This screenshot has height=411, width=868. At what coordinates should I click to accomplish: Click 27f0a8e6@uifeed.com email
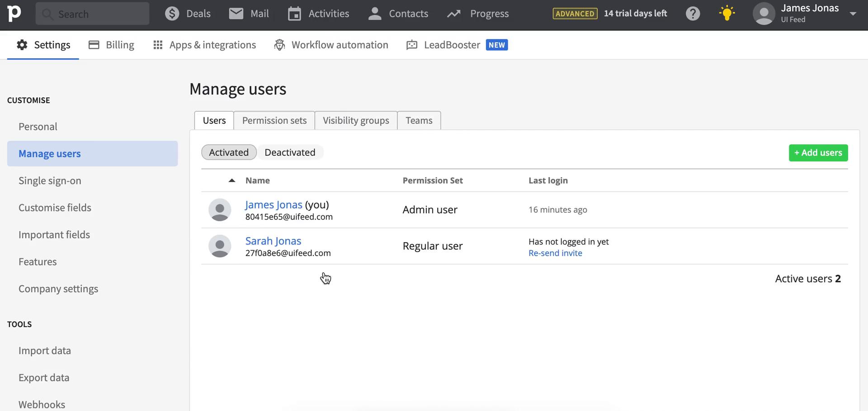[288, 253]
